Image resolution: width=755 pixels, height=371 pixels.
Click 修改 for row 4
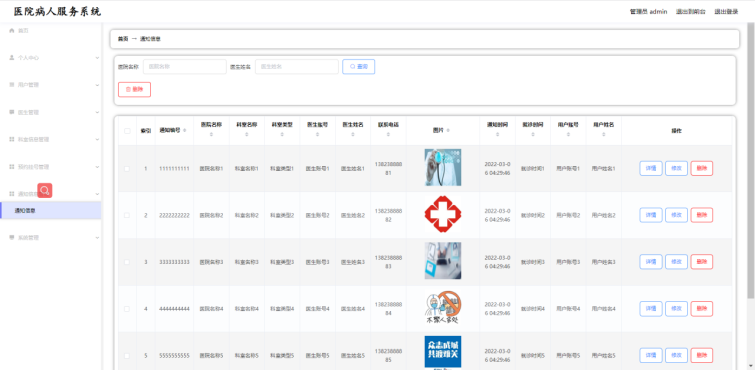(x=677, y=308)
